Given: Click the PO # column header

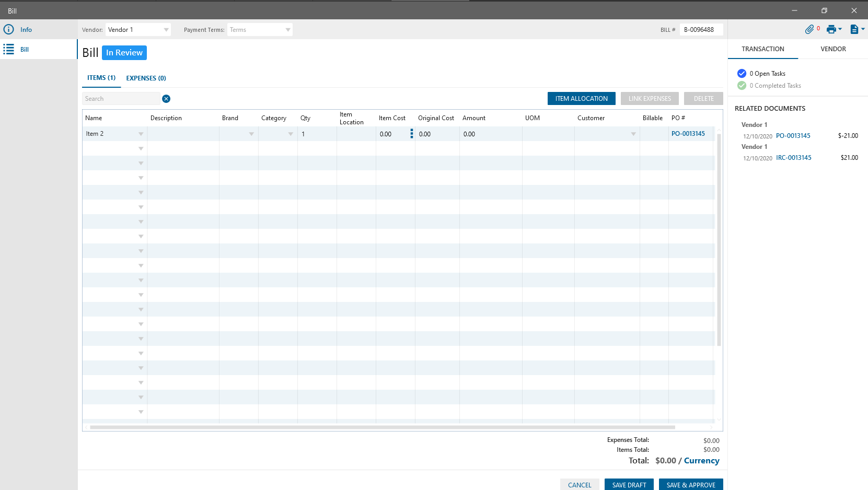Looking at the screenshot, I should pos(678,118).
